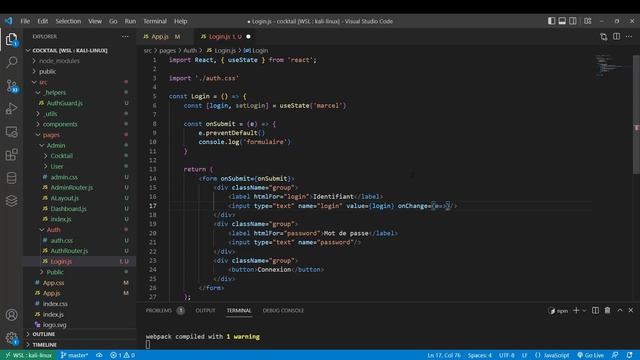Open the Search view icon
Screen dimensions: 640x360
tap(11, 62)
